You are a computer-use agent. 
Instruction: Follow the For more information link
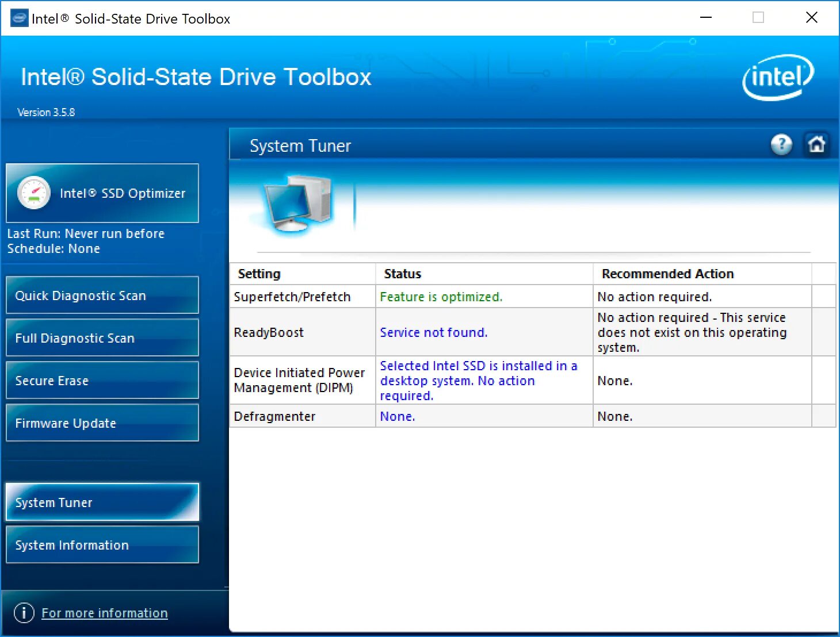[x=105, y=612]
